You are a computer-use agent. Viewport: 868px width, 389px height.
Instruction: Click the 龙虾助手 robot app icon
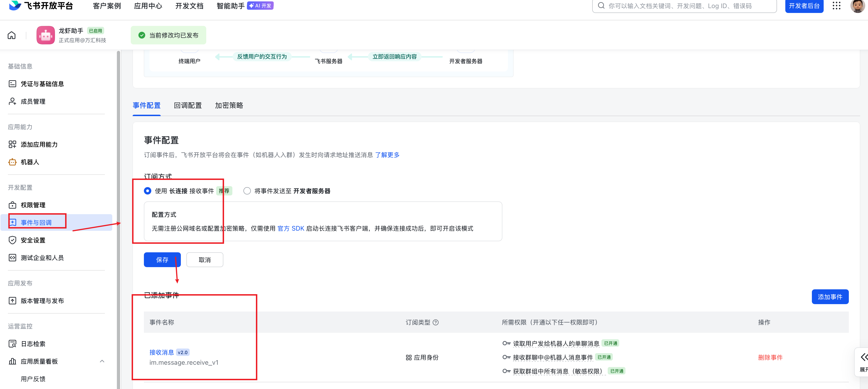[46, 35]
